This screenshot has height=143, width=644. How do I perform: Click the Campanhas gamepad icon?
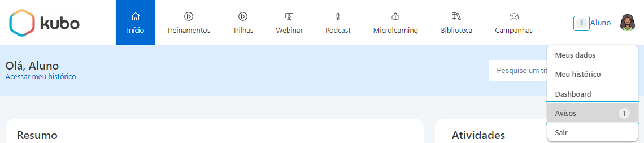(x=514, y=17)
